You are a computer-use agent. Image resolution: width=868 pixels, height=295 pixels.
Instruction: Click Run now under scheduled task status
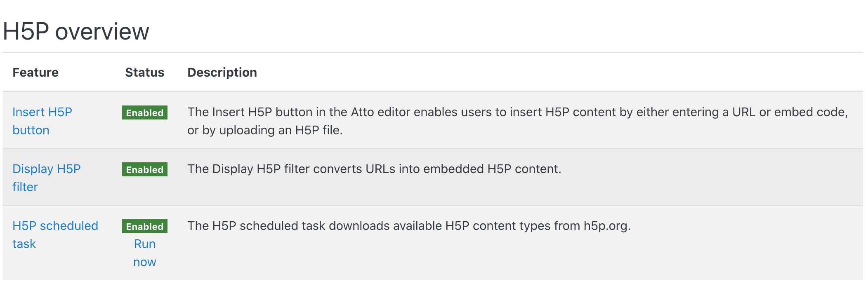click(x=144, y=253)
